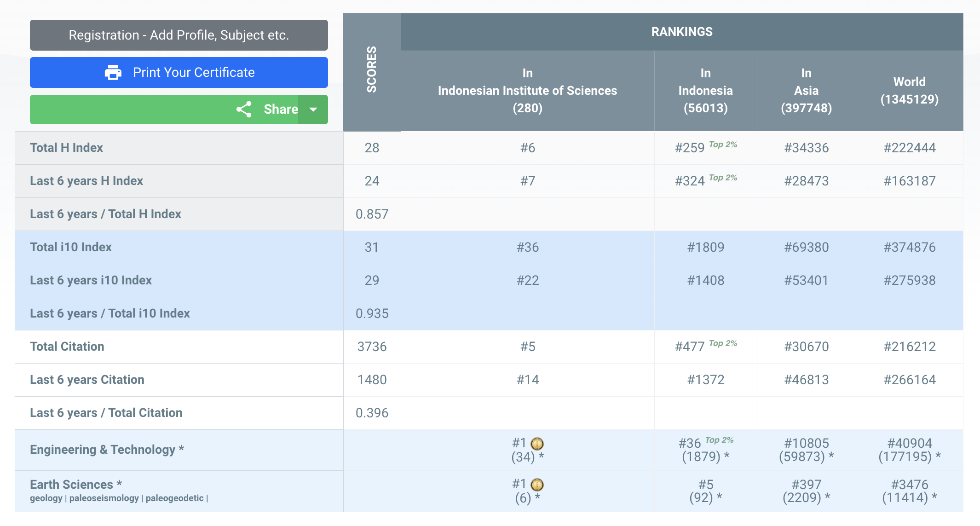Select the RANKINGS table header

(682, 32)
